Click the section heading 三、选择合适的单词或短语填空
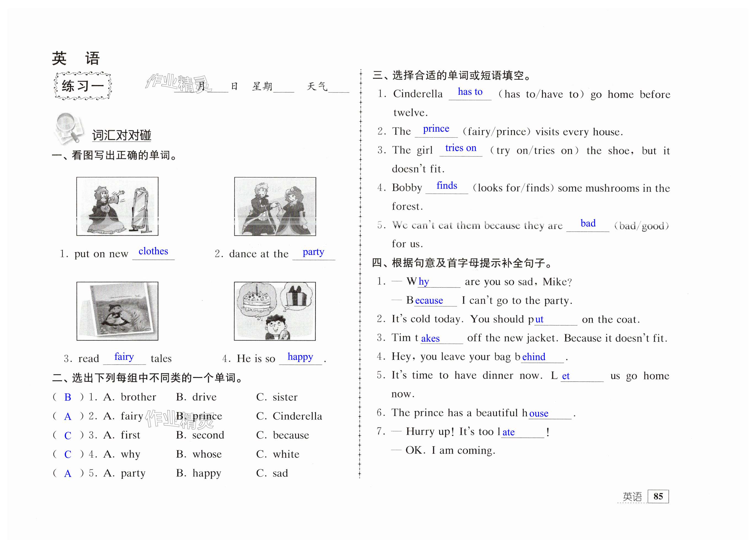 click(452, 75)
